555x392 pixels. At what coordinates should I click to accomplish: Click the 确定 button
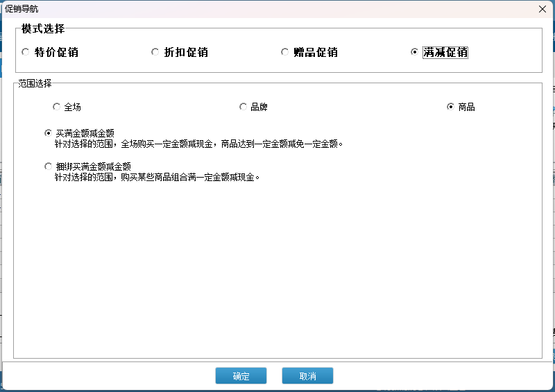pos(241,376)
